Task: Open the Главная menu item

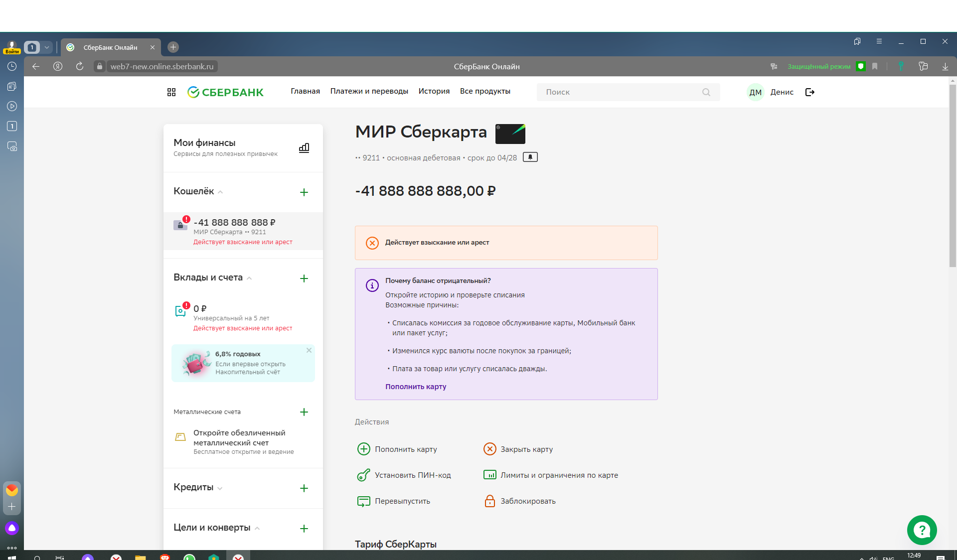Action: [x=305, y=91]
